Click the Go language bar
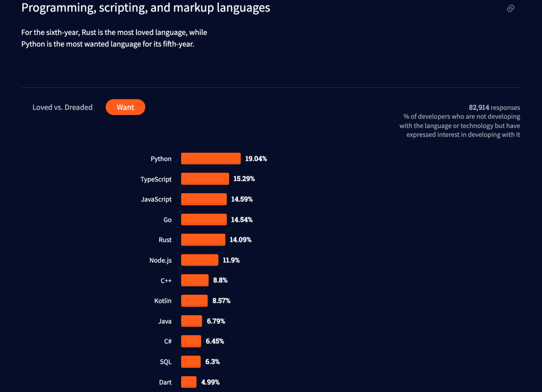Viewport: 542px width, 392px height. point(204,219)
